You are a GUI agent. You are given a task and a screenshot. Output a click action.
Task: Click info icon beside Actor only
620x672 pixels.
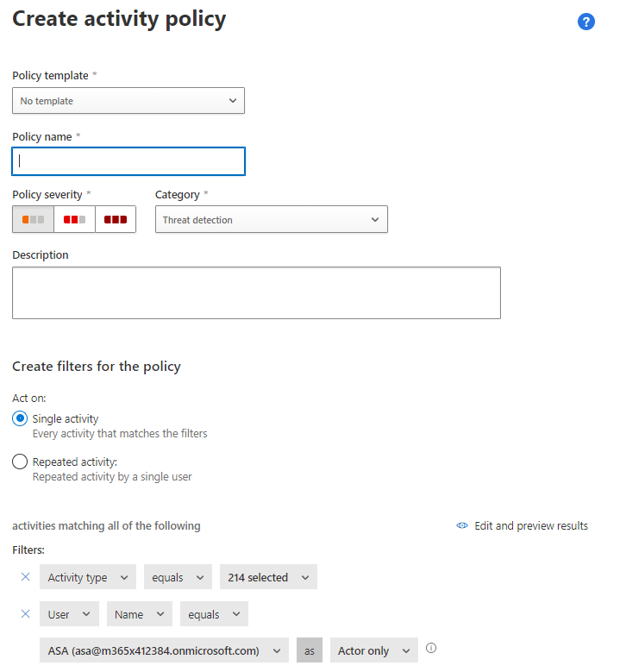pos(431,649)
